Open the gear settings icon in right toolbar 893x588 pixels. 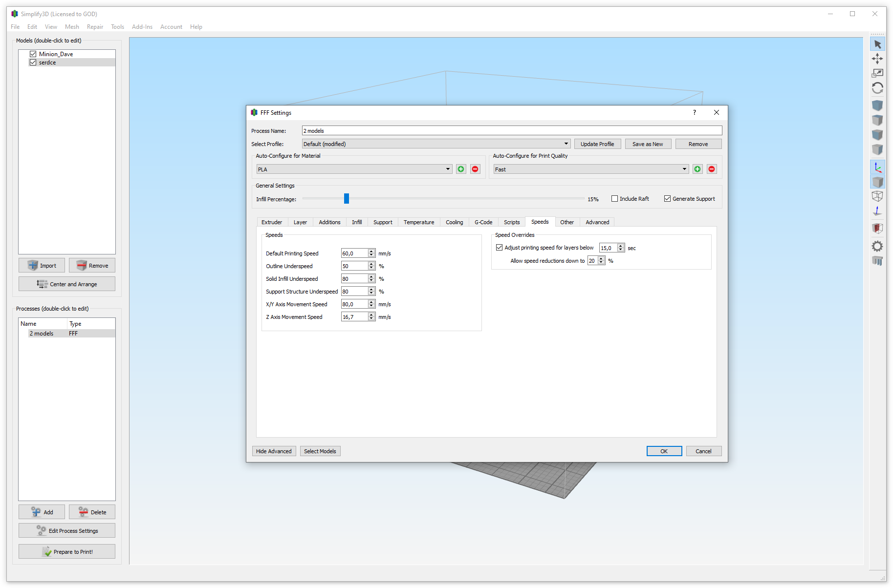coord(877,246)
